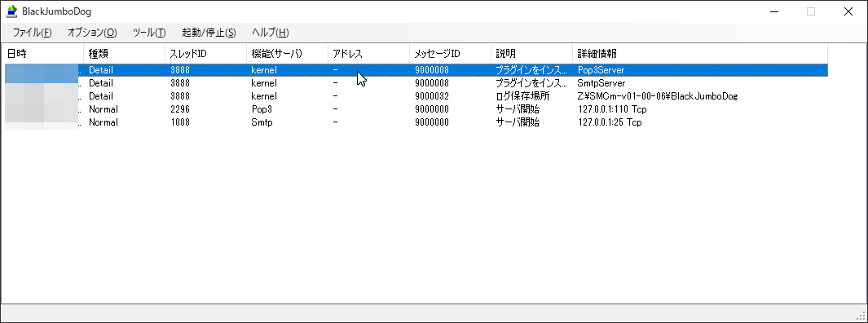This screenshot has width=868, height=323.
Task: Click kernel in the ログ保存場所 row
Action: pyautogui.click(x=264, y=96)
